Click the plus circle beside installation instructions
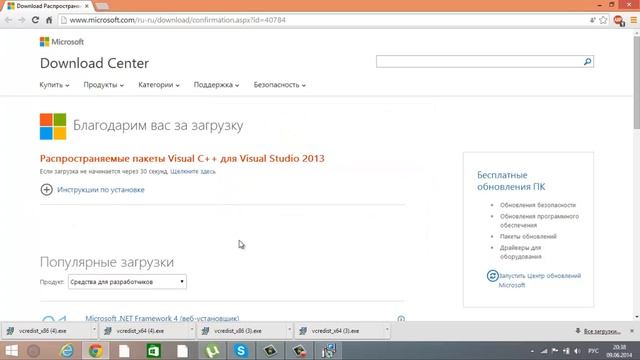The height and width of the screenshot is (360, 640). click(x=47, y=189)
